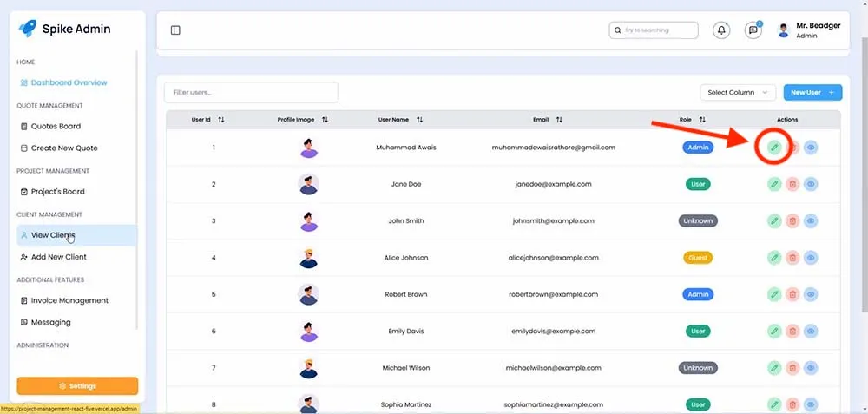868x414 pixels.
Task: Toggle the sidebar collapse icon in header
Action: click(175, 30)
